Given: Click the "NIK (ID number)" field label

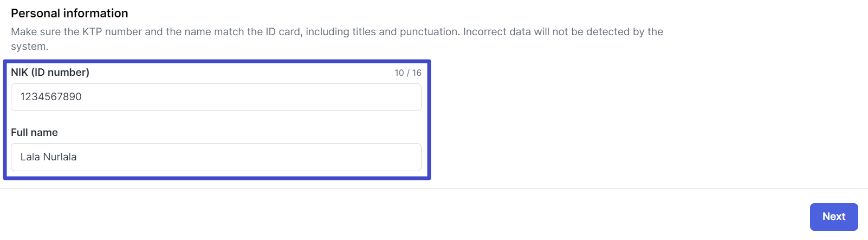Looking at the screenshot, I should [x=50, y=73].
